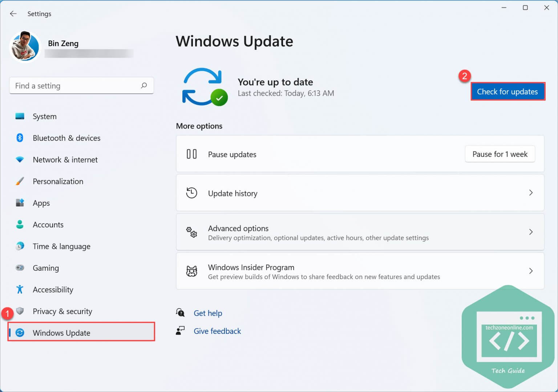The image size is (558, 392).
Task: Click the Pause updates pause icon
Action: click(191, 154)
